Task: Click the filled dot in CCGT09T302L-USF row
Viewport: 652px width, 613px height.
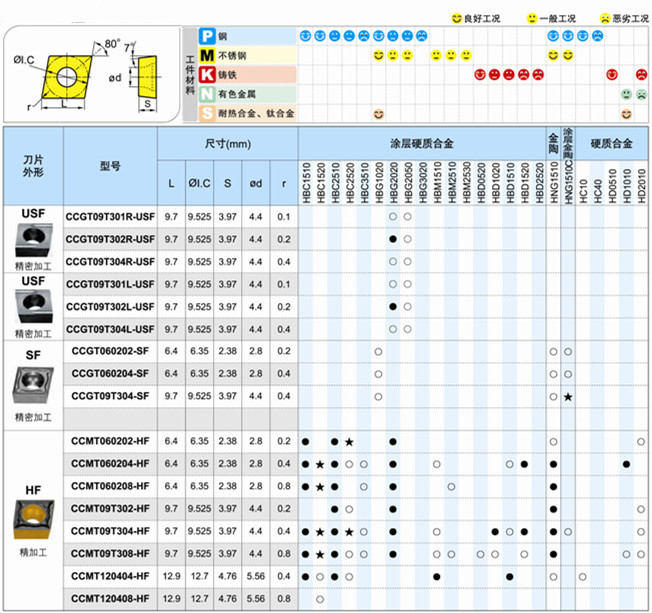Action: point(393,306)
